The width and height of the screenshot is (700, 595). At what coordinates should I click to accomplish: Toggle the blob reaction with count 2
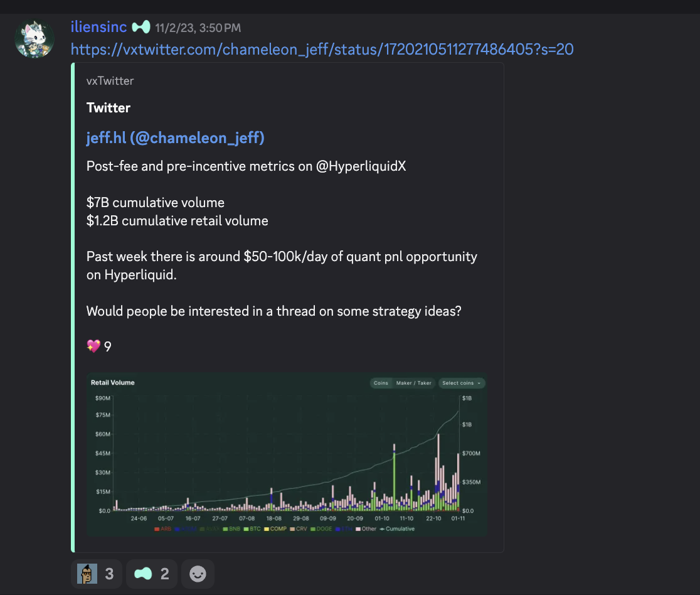152,574
